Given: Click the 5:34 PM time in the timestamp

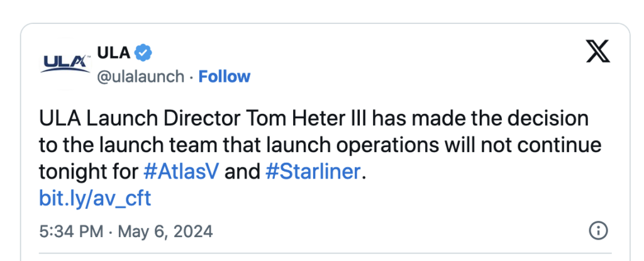Looking at the screenshot, I should [71, 231].
